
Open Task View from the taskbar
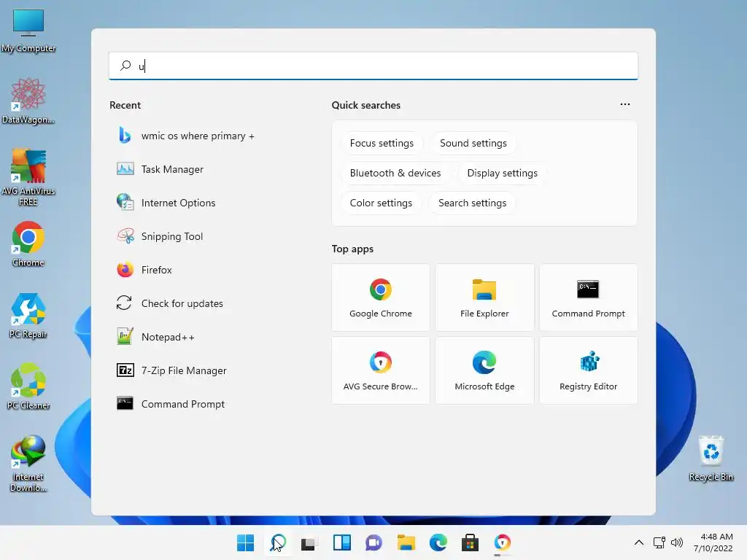(309, 542)
